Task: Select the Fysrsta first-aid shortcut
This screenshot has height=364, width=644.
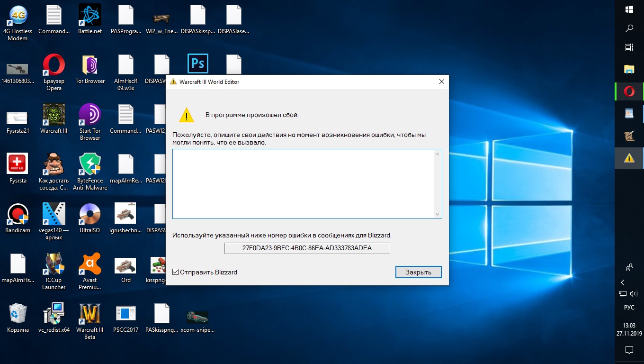Action: coord(18,169)
